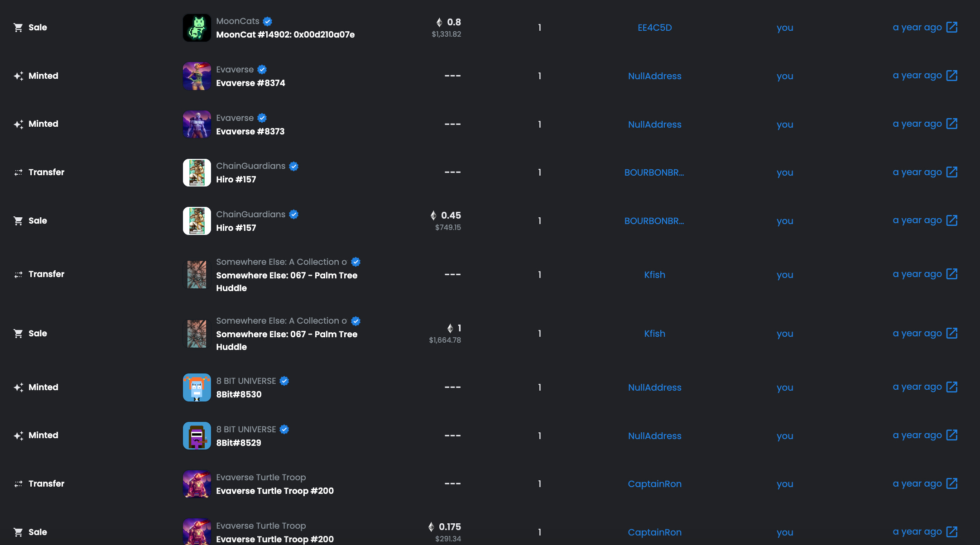Open Kfish profile on Palm Tree sale row

click(x=654, y=334)
